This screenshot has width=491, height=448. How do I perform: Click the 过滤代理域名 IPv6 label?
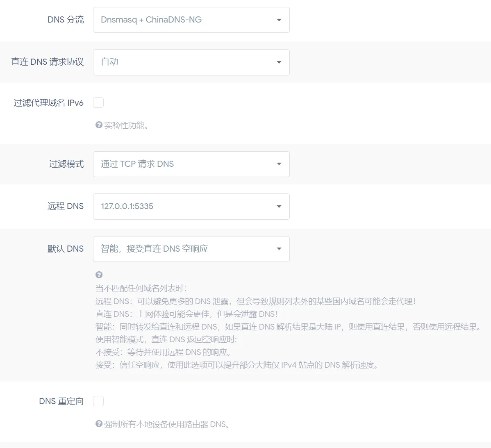(48, 103)
